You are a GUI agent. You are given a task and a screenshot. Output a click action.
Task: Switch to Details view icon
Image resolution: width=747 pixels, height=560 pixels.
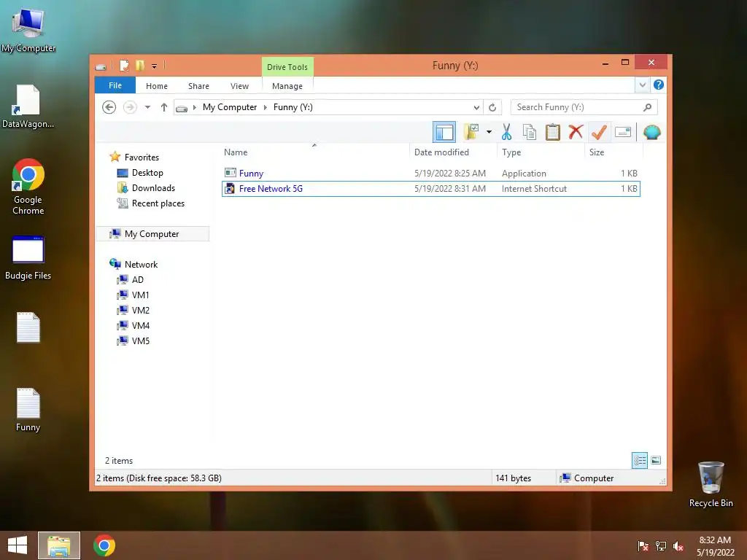(x=639, y=460)
